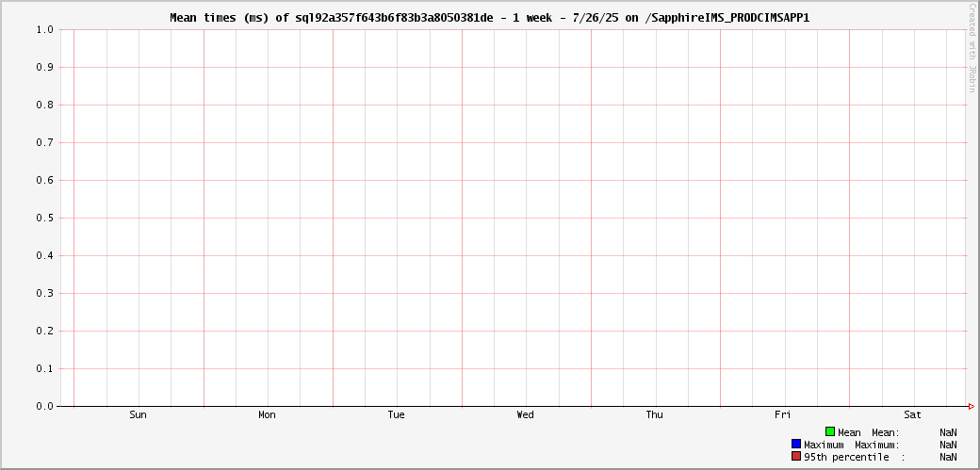
Task: Click the 0.0 y-axis value
Action: [x=44, y=406]
